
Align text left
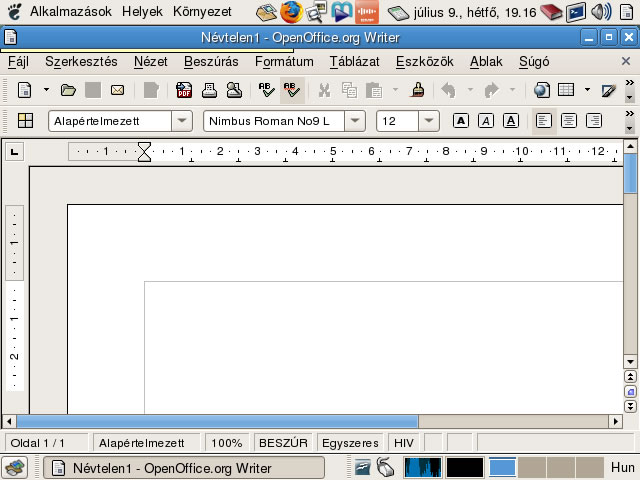pos(544,121)
